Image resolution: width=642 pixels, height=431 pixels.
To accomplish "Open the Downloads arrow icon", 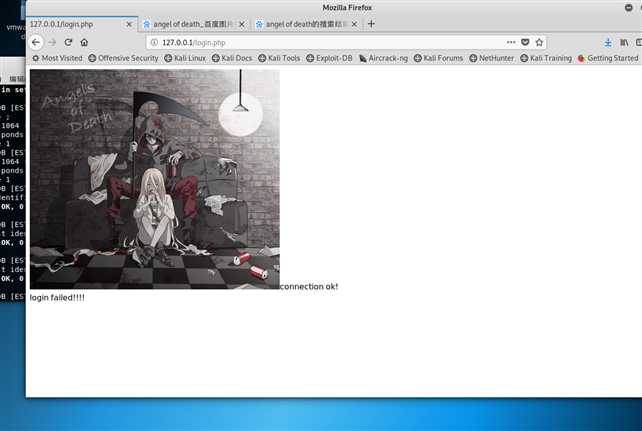I will click(x=608, y=42).
